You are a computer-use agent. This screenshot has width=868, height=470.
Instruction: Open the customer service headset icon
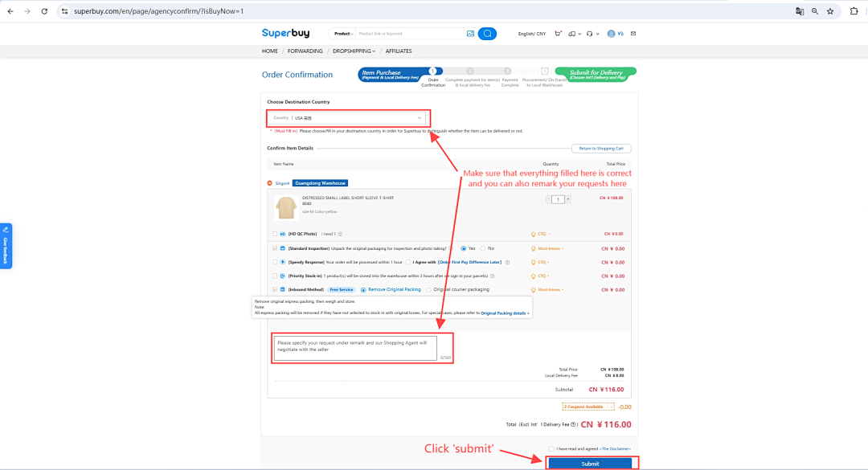coord(590,34)
